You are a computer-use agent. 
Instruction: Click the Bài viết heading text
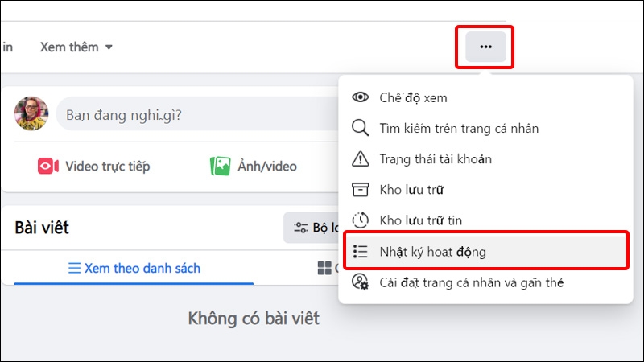click(x=42, y=228)
